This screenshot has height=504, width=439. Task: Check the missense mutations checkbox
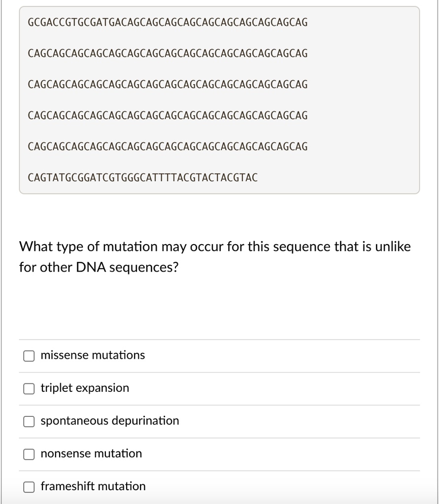(29, 356)
